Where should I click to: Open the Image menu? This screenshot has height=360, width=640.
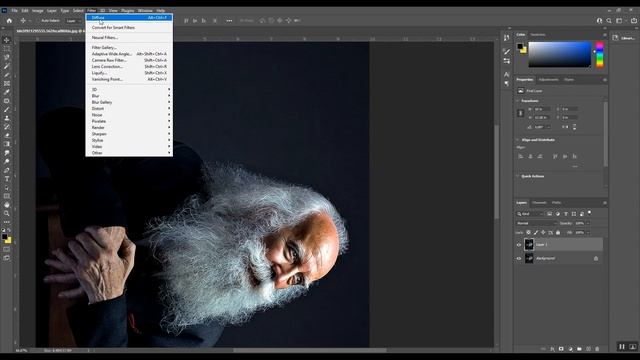37,11
